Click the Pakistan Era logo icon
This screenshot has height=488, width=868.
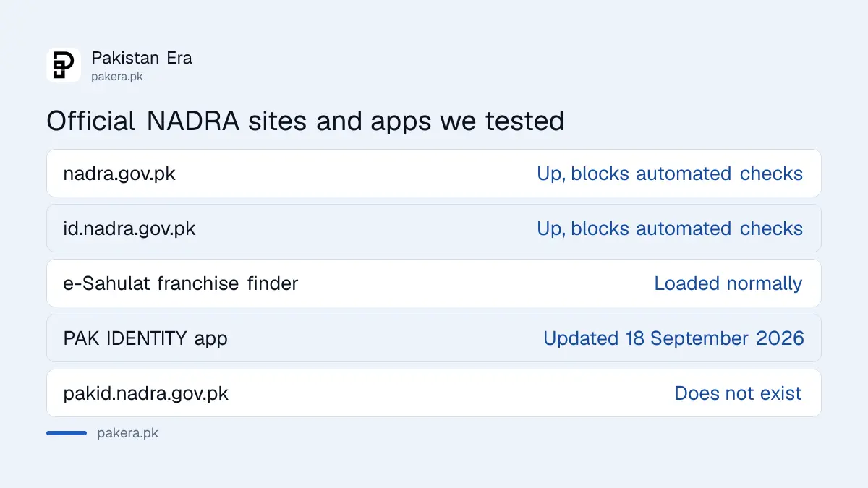(64, 65)
